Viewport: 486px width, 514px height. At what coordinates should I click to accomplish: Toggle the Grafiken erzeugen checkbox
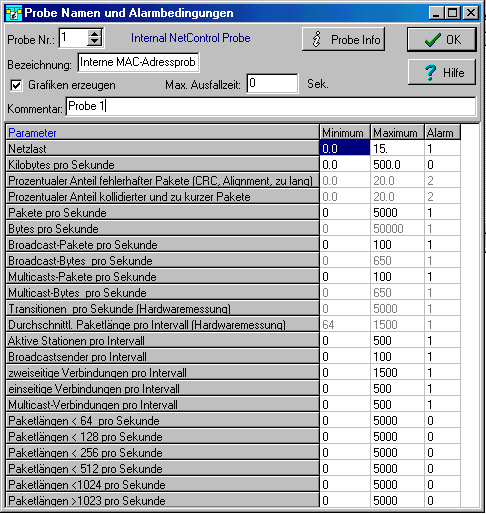tap(16, 85)
